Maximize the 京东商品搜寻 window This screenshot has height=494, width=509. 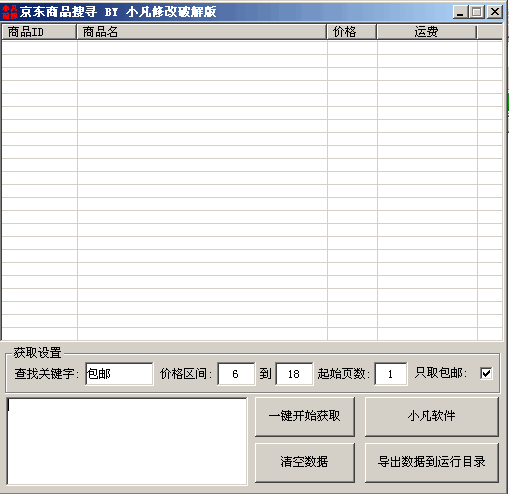477,12
